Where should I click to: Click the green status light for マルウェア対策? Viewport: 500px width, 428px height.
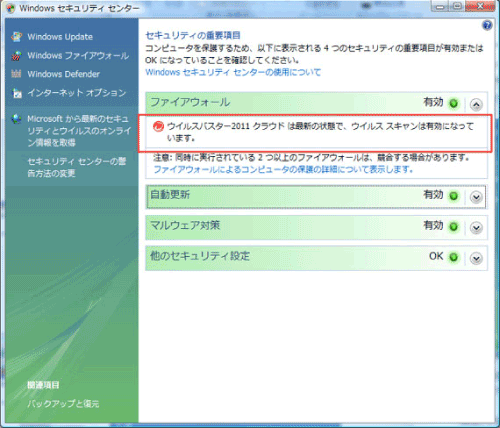tap(453, 227)
